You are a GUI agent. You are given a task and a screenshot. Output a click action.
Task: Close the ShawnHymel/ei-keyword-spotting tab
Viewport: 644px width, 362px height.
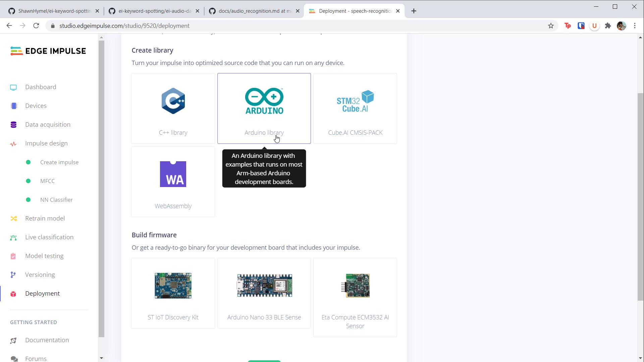[x=97, y=11]
